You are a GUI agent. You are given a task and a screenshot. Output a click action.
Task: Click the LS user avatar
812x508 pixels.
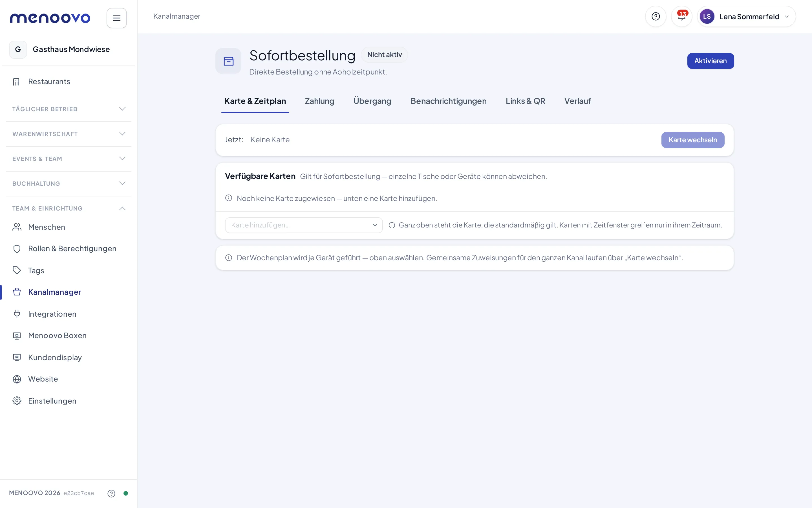click(x=707, y=16)
